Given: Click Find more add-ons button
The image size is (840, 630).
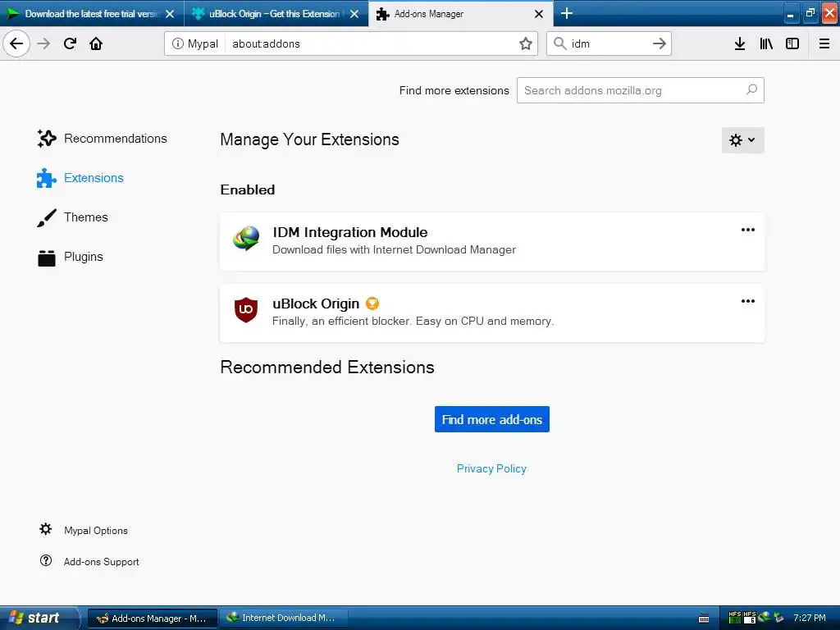Looking at the screenshot, I should tap(492, 419).
